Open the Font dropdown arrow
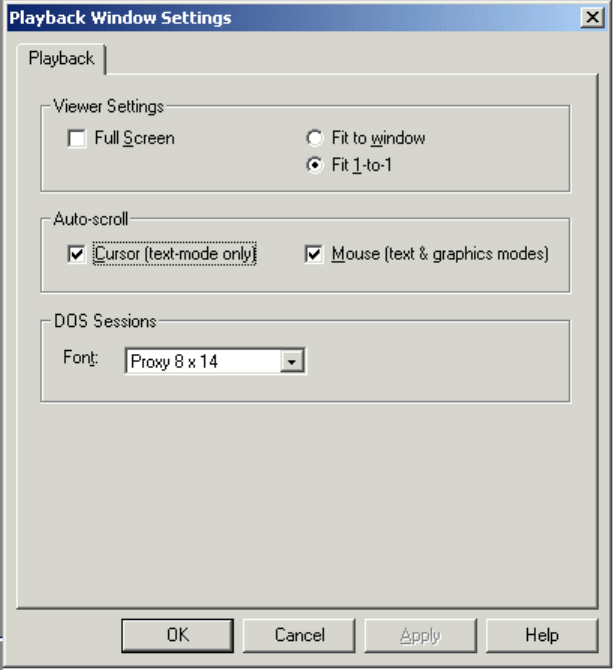The width and height of the screenshot is (614, 670). click(x=292, y=361)
